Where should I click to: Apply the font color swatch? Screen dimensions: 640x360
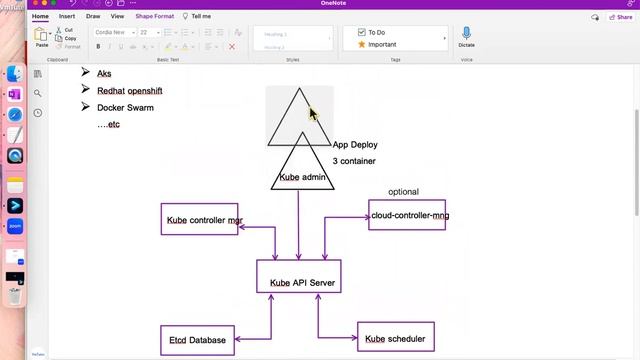coord(185,47)
